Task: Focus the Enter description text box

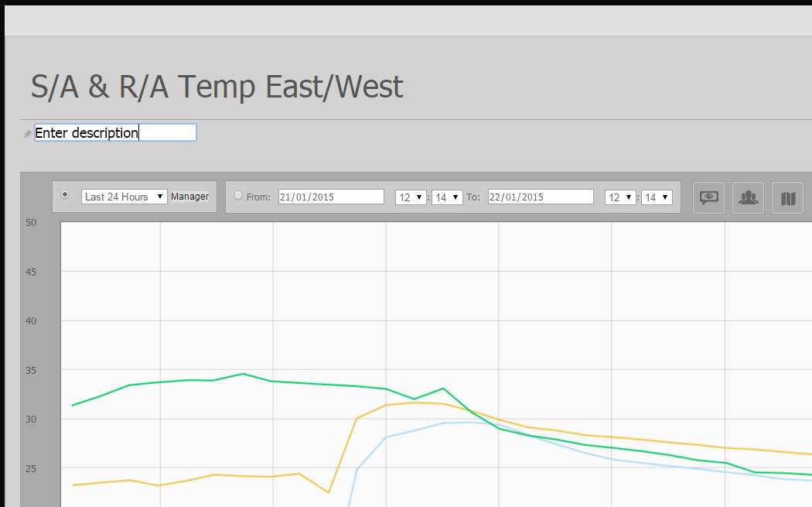Action: [115, 132]
